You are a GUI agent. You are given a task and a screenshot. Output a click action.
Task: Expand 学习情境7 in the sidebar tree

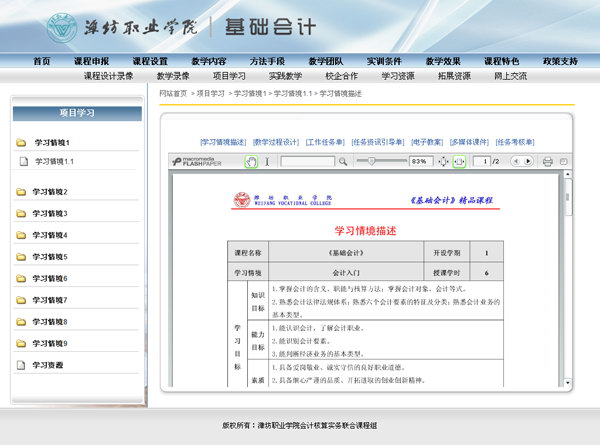[x=50, y=300]
